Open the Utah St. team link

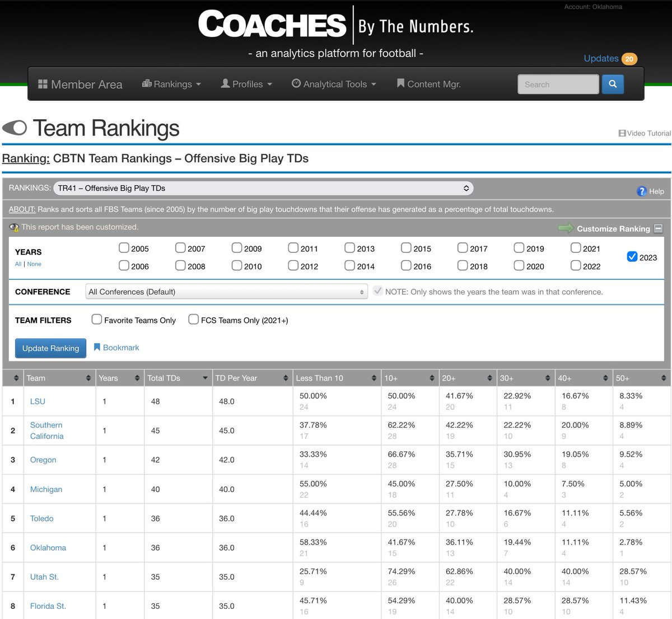click(x=44, y=576)
